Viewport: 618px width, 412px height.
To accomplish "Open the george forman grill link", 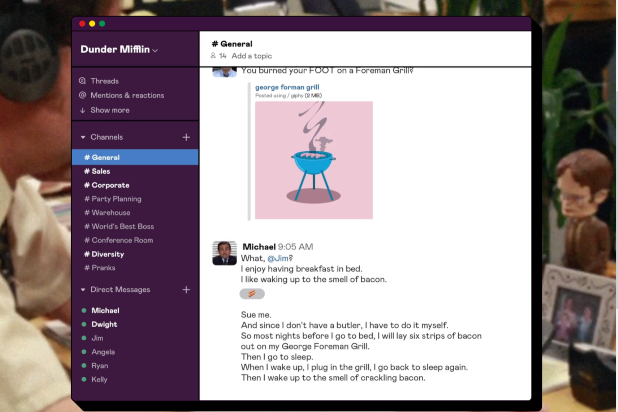I will coord(287,87).
